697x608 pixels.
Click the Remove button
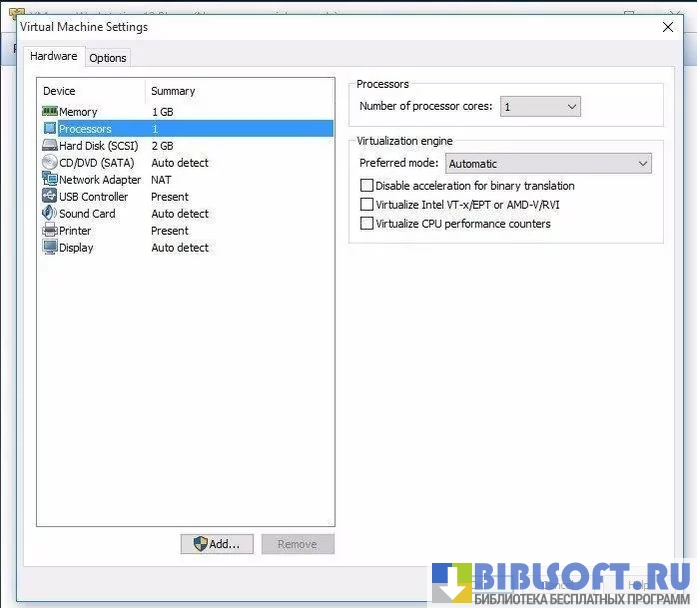click(297, 544)
